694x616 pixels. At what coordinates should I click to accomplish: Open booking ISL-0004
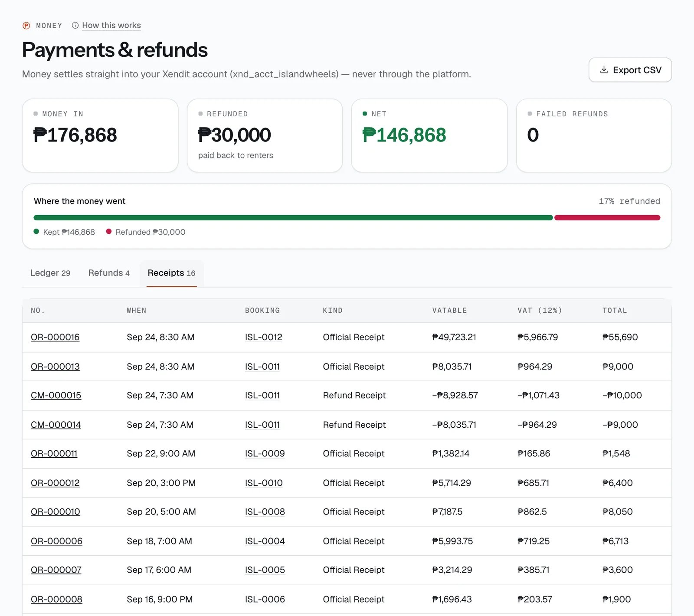pos(265,541)
